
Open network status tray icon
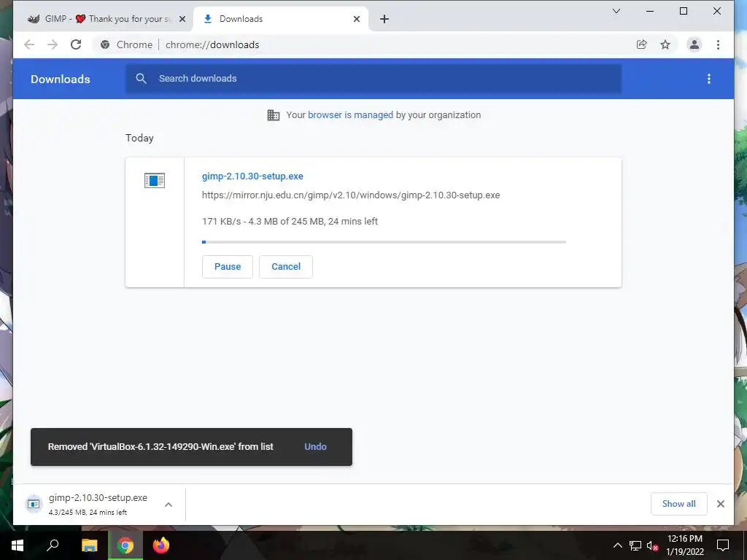635,545
